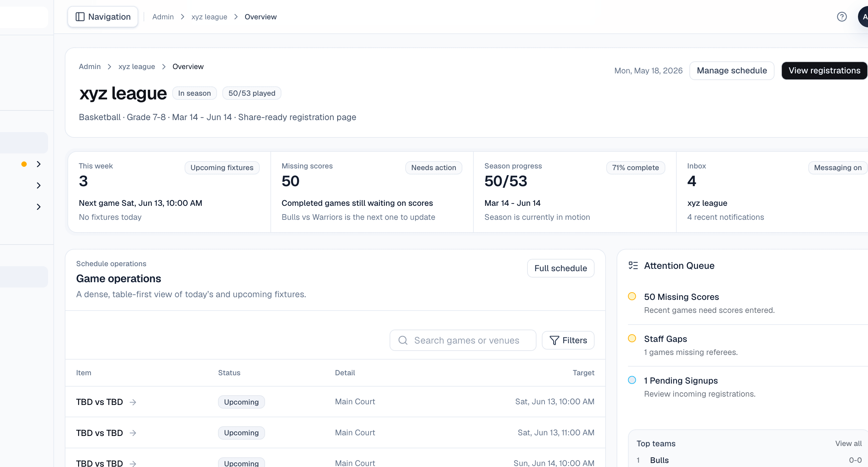Viewport: 868px width, 467px height.
Task: Open the Full schedule button
Action: pyautogui.click(x=561, y=268)
